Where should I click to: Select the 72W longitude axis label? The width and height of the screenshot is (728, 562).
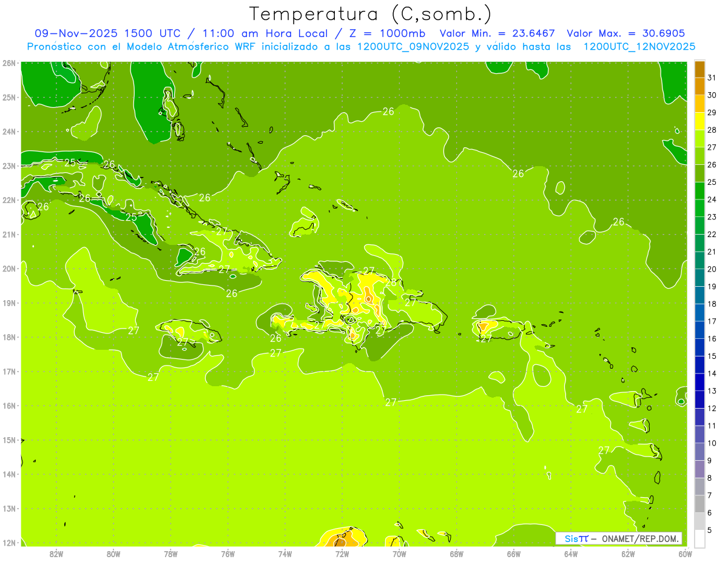click(342, 554)
